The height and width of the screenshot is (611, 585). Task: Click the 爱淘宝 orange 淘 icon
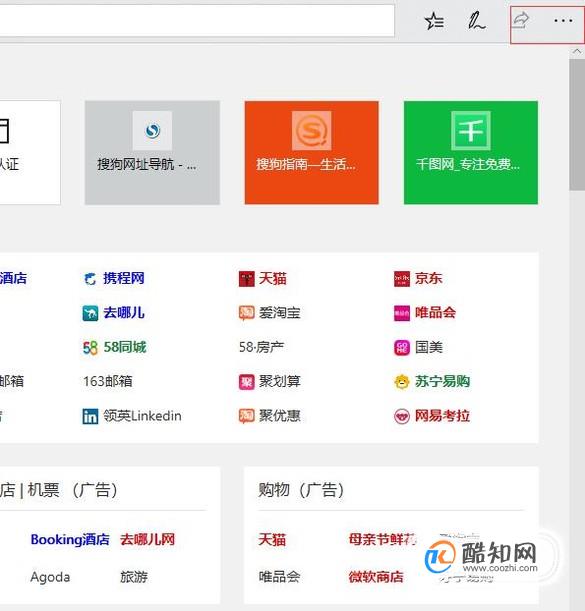246,313
